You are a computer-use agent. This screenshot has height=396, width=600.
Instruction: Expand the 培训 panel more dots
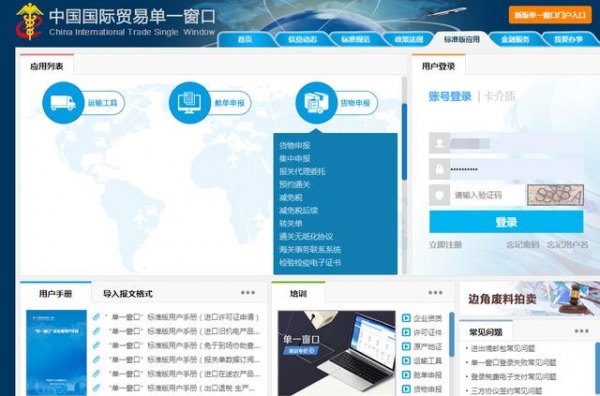(435, 293)
